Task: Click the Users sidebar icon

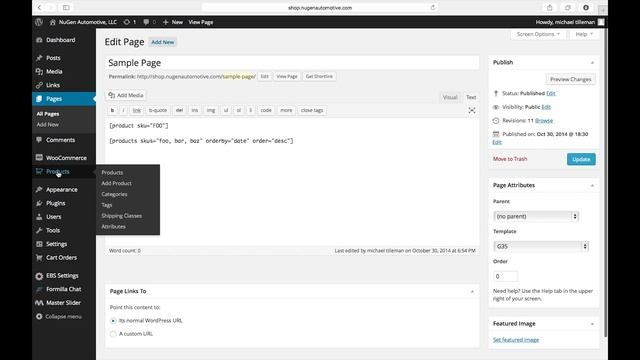Action: click(x=39, y=217)
